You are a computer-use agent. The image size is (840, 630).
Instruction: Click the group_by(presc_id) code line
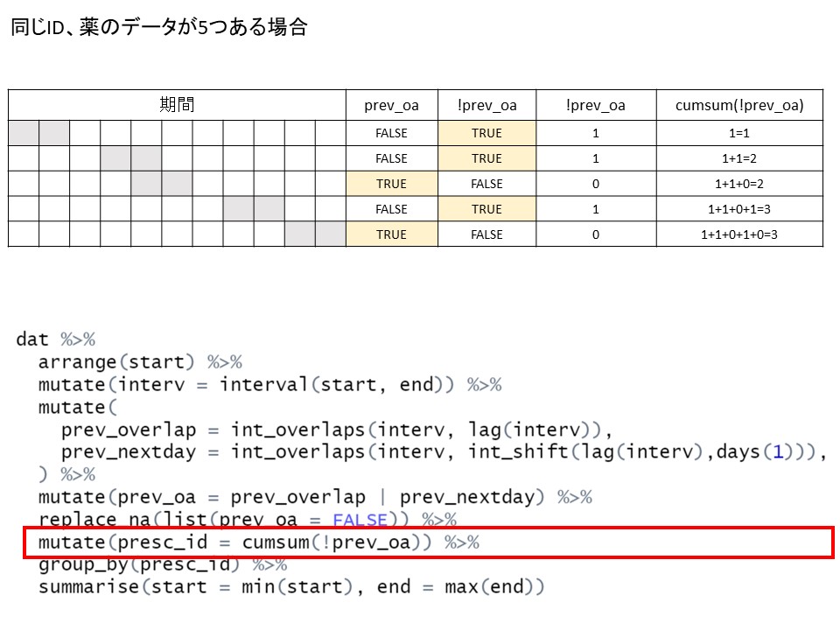tap(162, 564)
